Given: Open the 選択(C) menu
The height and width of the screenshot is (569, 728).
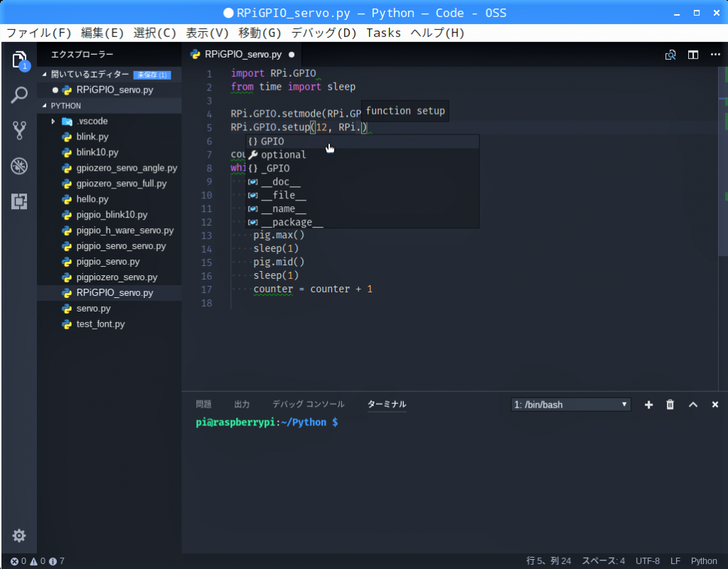Looking at the screenshot, I should pyautogui.click(x=154, y=33).
